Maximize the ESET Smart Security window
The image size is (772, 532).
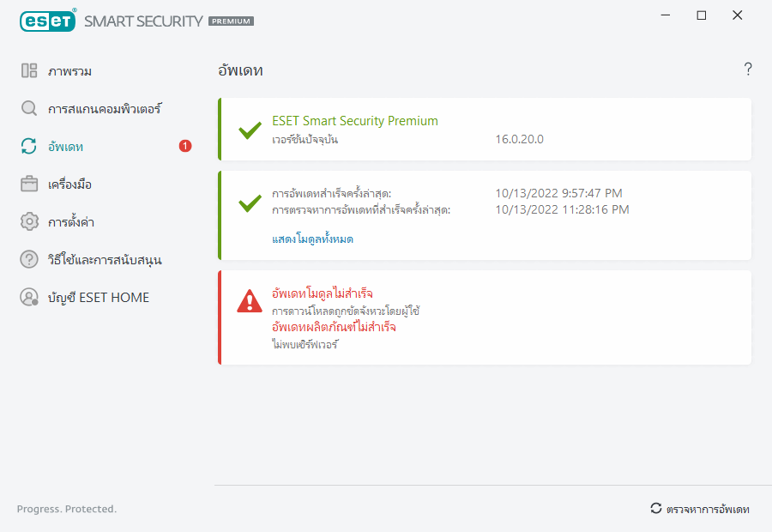[702, 15]
